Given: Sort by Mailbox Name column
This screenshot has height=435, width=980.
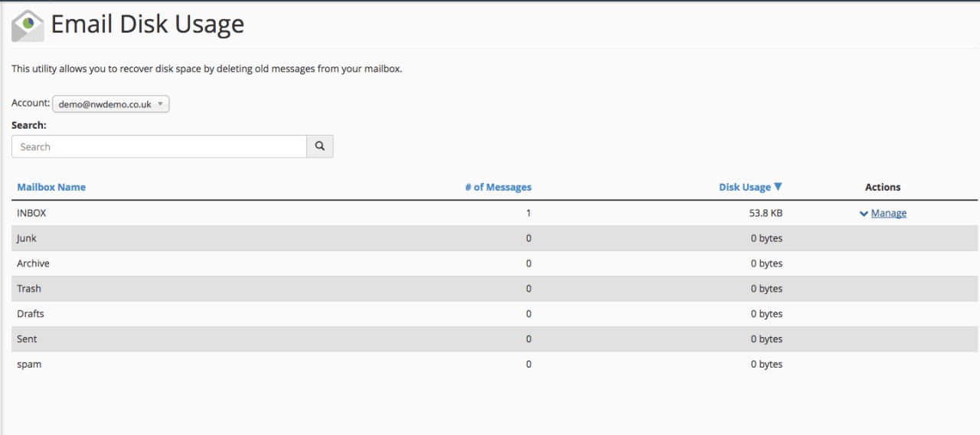Looking at the screenshot, I should click(x=51, y=187).
